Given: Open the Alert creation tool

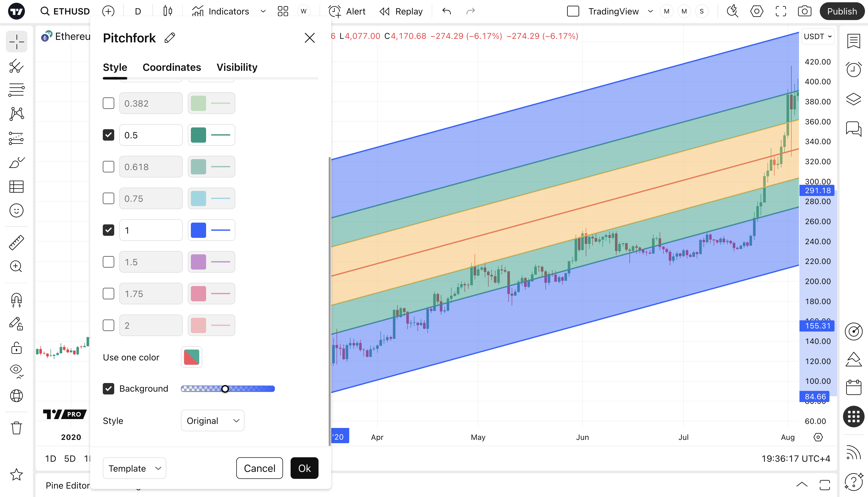Looking at the screenshot, I should pos(347,11).
